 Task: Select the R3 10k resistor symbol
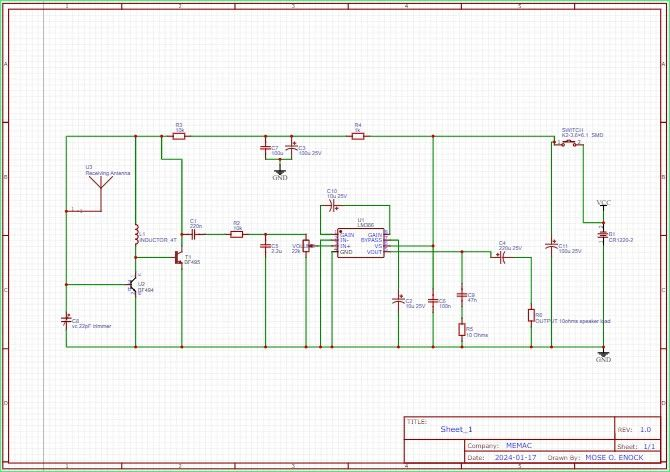tap(179, 136)
